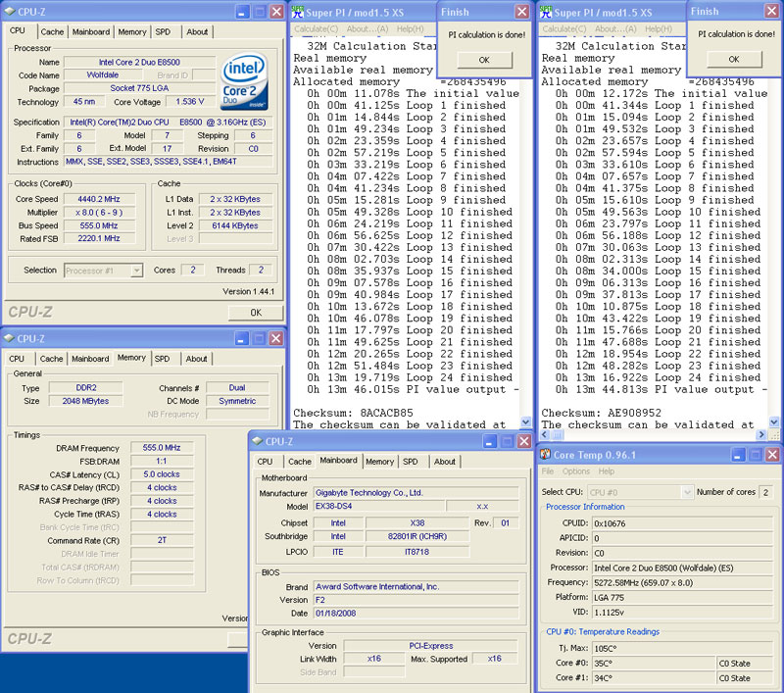
Task: Click down arrow of right Super PI vertical scrollbar
Action: point(773,422)
